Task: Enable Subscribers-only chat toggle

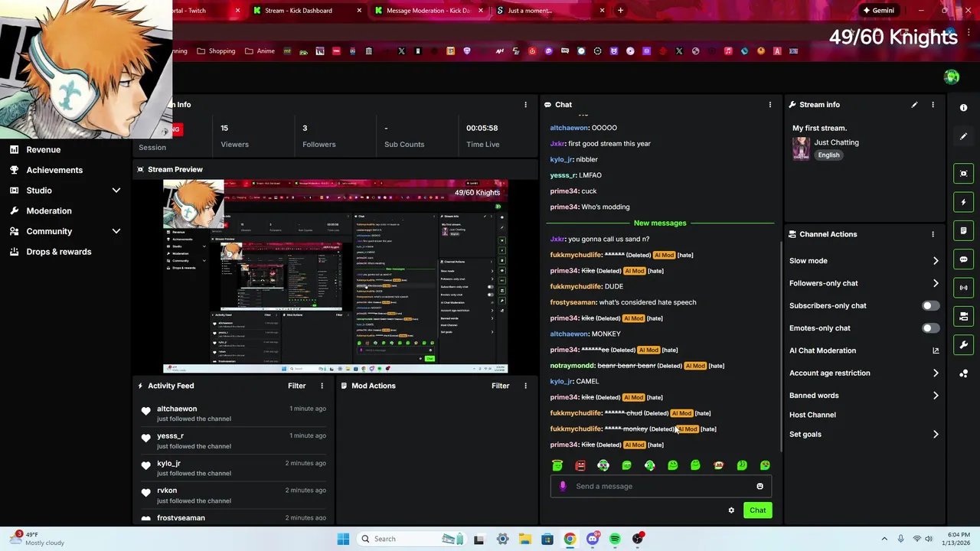Action: coord(930,305)
